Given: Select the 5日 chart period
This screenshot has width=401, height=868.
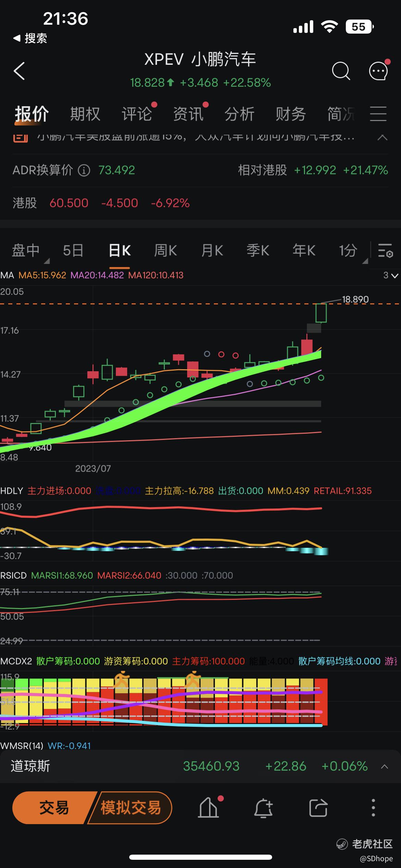Looking at the screenshot, I should click(x=73, y=251).
